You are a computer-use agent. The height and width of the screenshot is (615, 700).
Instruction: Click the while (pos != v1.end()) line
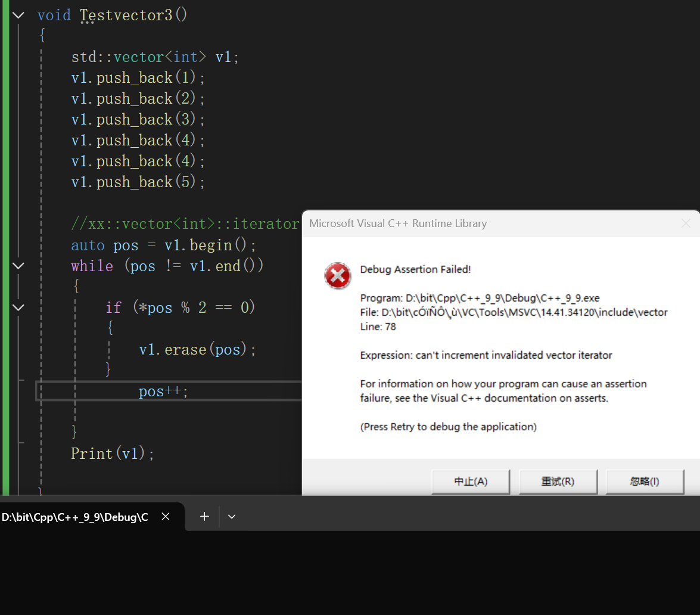tap(167, 266)
